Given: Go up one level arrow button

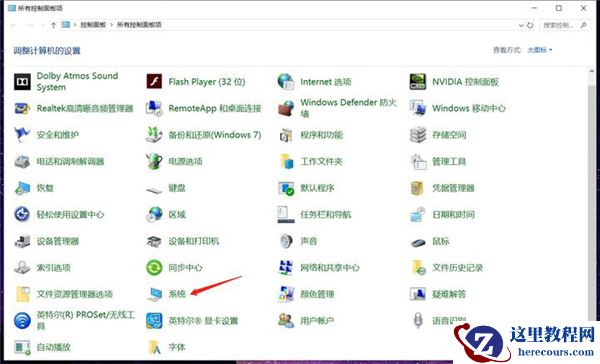Looking at the screenshot, I should pyautogui.click(x=54, y=25).
